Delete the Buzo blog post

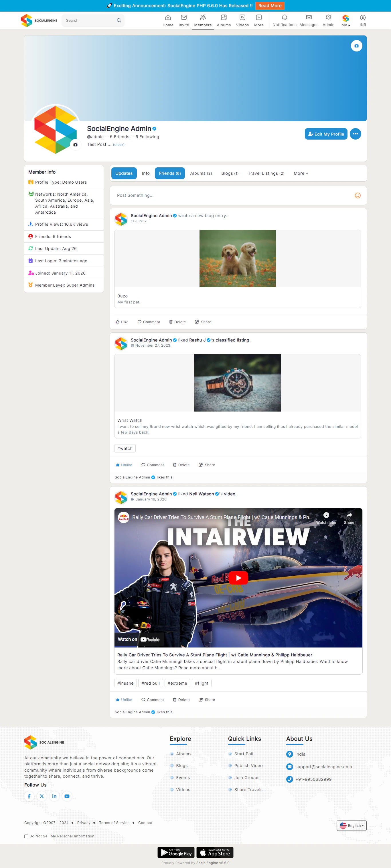177,322
